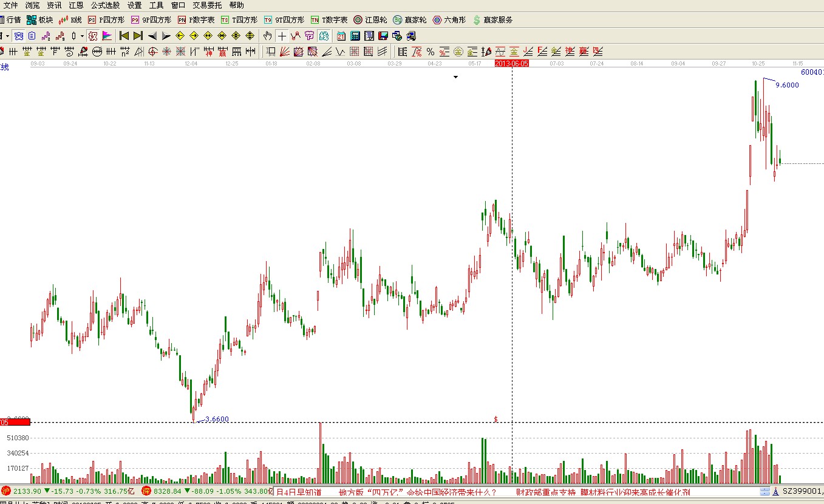Expand the candlestick style dropdown arrow
The height and width of the screenshot is (504, 824).
coord(83,36)
